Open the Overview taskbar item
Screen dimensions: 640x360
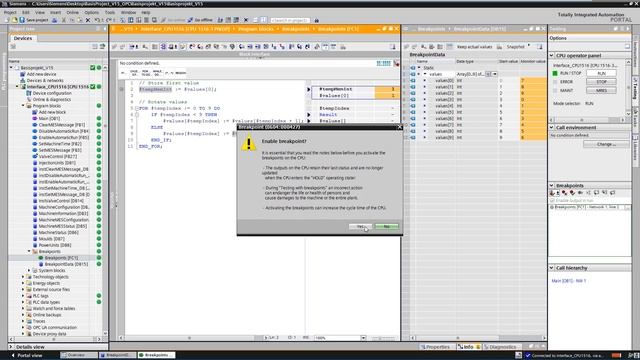click(78, 355)
